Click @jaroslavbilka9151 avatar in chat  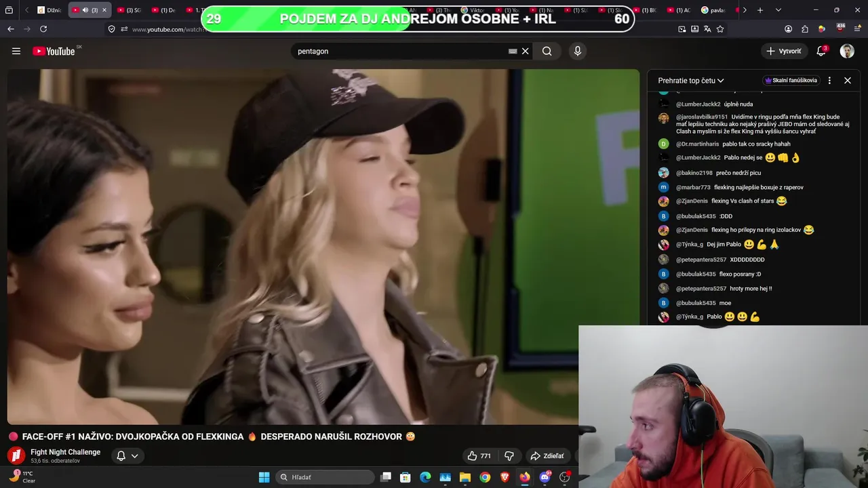pos(663,118)
